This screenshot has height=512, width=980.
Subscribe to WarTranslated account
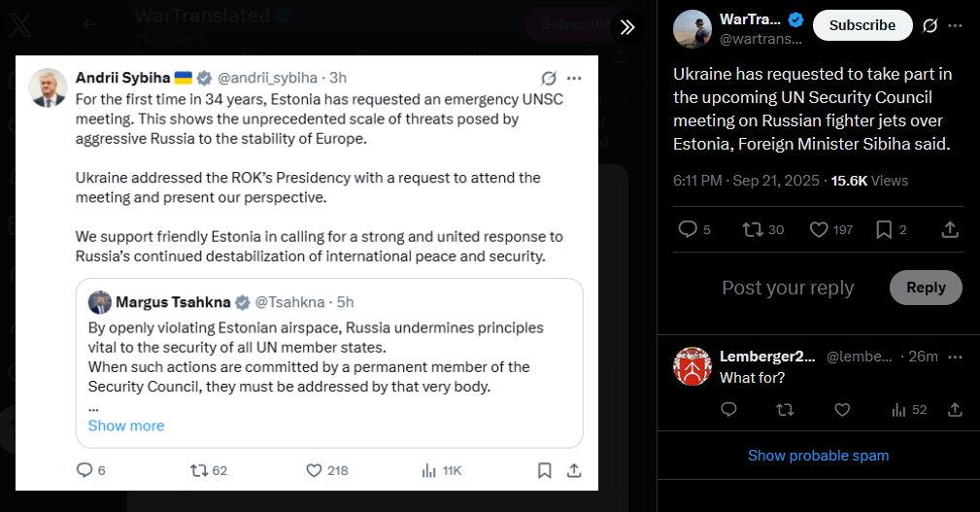[x=862, y=25]
